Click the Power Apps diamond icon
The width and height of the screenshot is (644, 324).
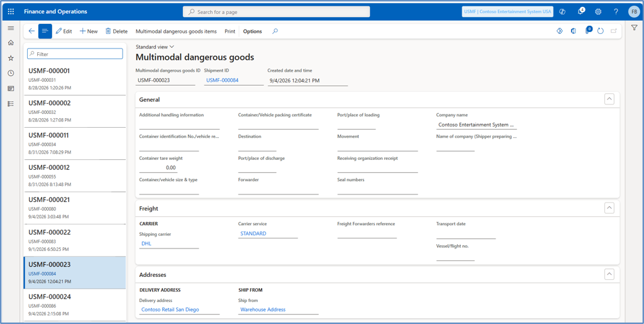tap(559, 31)
